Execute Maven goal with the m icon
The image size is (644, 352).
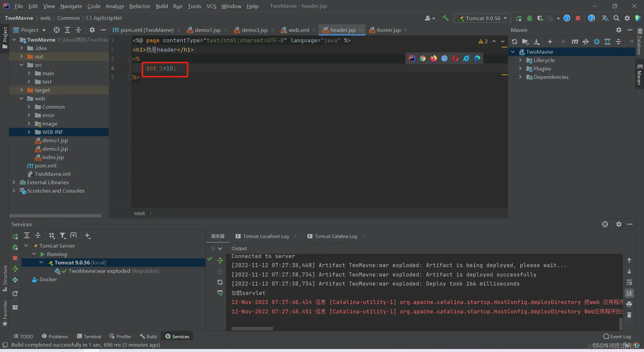coord(575,42)
